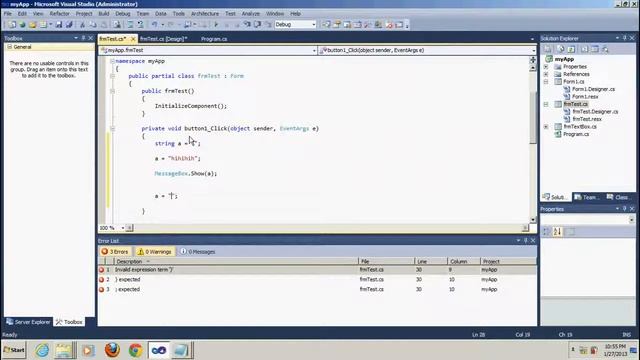The width and height of the screenshot is (640, 360).
Task: Click the editor horizontal scrollbar right arrow
Action: [x=525, y=228]
